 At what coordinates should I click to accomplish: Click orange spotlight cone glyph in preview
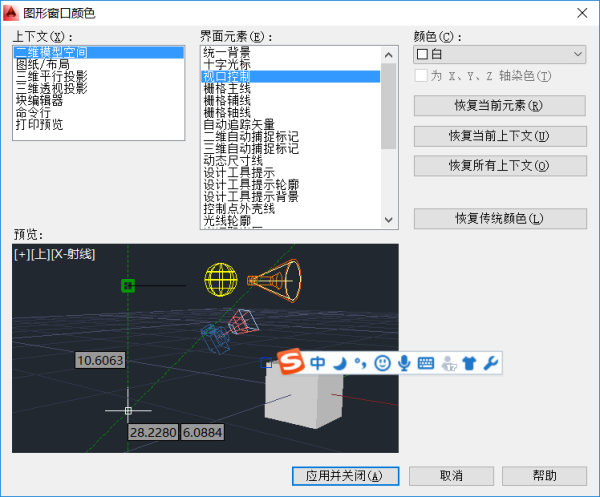click(274, 281)
